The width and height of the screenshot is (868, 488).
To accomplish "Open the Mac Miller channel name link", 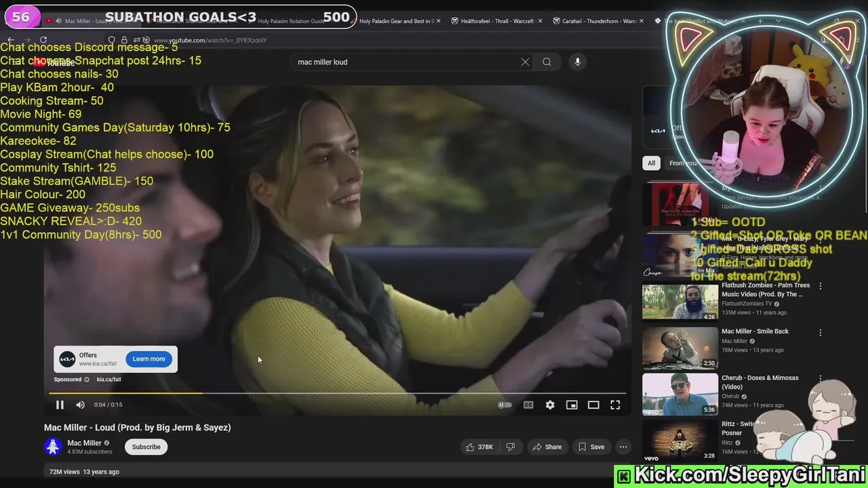I will (84, 443).
